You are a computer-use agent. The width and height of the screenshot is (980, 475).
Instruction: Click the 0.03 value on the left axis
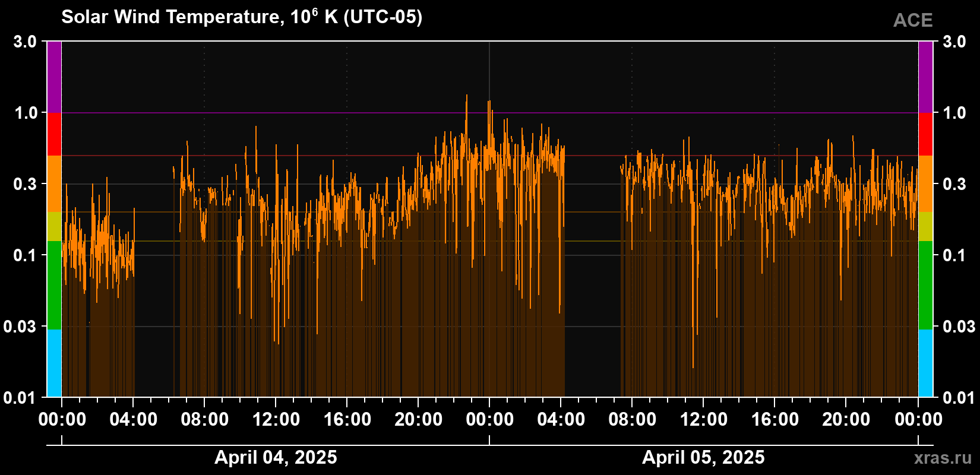[20, 327]
